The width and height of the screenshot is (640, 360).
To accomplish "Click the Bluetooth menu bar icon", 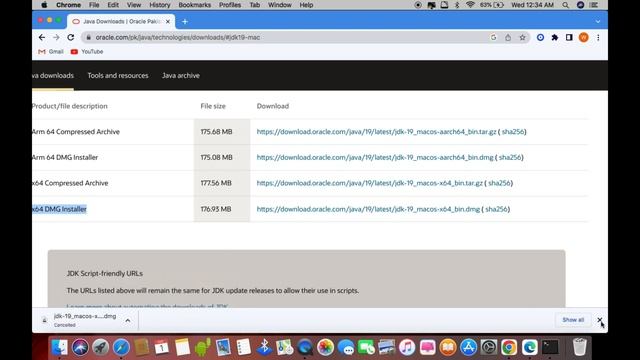I will [x=457, y=5].
